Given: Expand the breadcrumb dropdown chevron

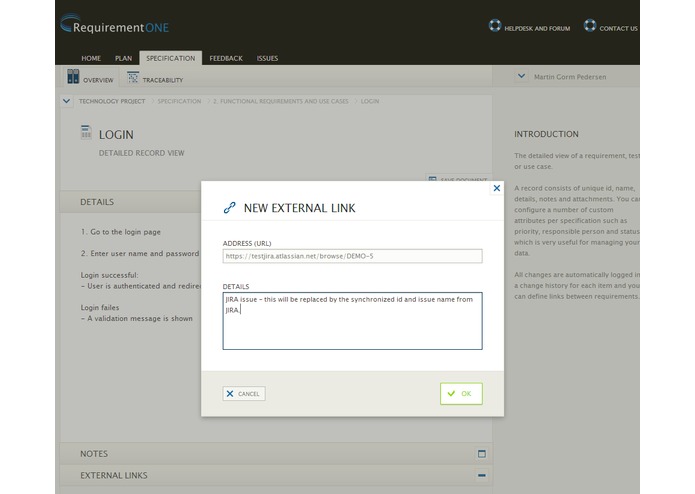Looking at the screenshot, I should pyautogui.click(x=66, y=101).
